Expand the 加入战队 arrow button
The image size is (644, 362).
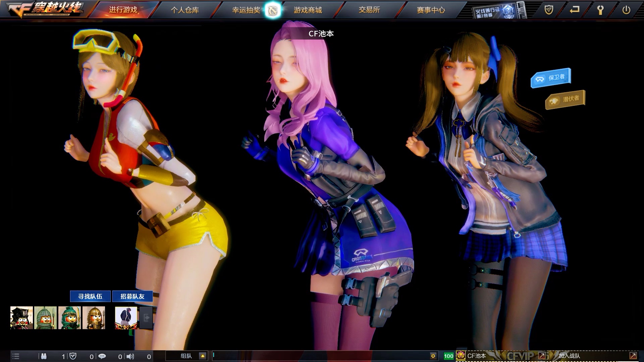click(633, 356)
